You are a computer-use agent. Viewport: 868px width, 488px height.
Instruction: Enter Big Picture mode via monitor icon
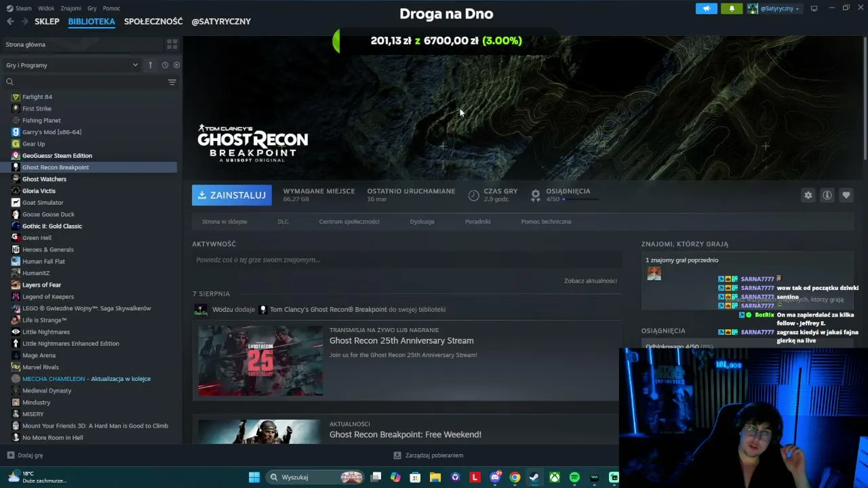pos(814,8)
